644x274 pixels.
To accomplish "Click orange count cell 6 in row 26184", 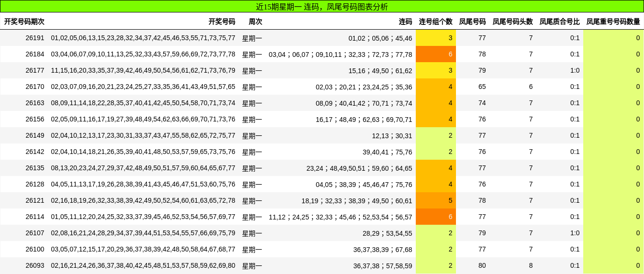I will click(x=436, y=54).
